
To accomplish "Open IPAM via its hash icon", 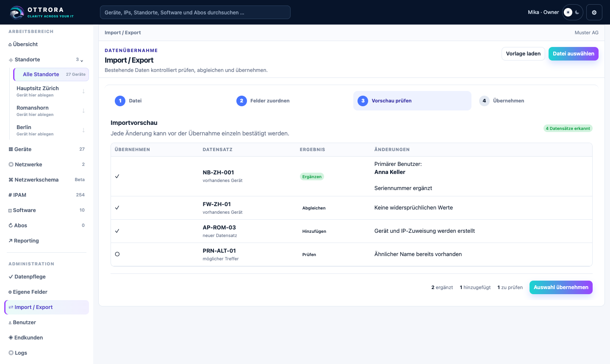I will click(x=10, y=195).
